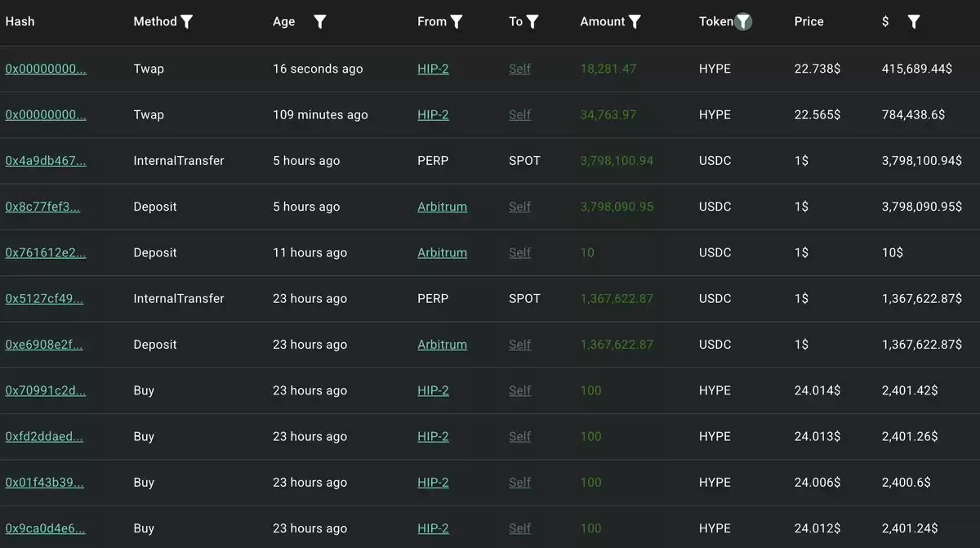This screenshot has height=548, width=980.
Task: Open transaction hash 0x70991c2d...
Action: [x=46, y=390]
